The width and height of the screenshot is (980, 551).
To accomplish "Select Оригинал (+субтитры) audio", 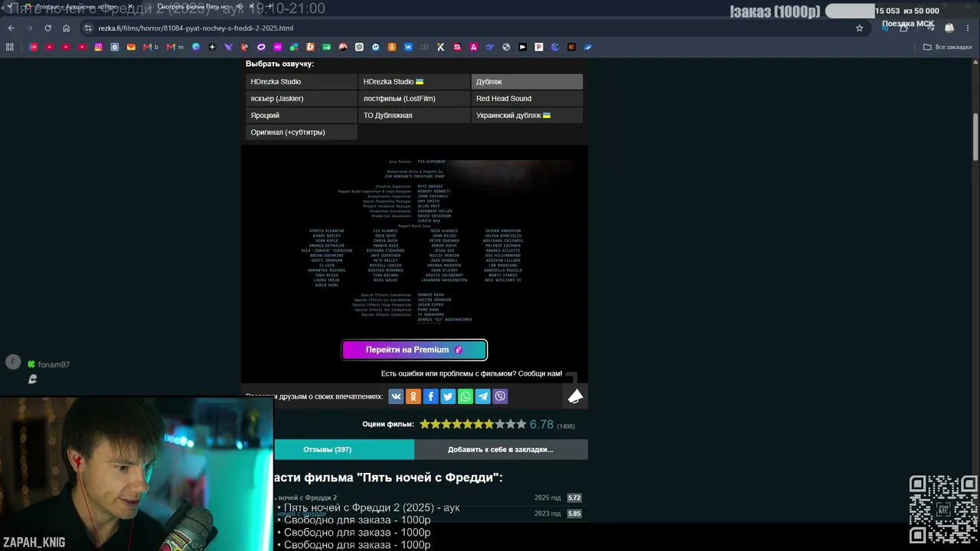I will 302,132.
